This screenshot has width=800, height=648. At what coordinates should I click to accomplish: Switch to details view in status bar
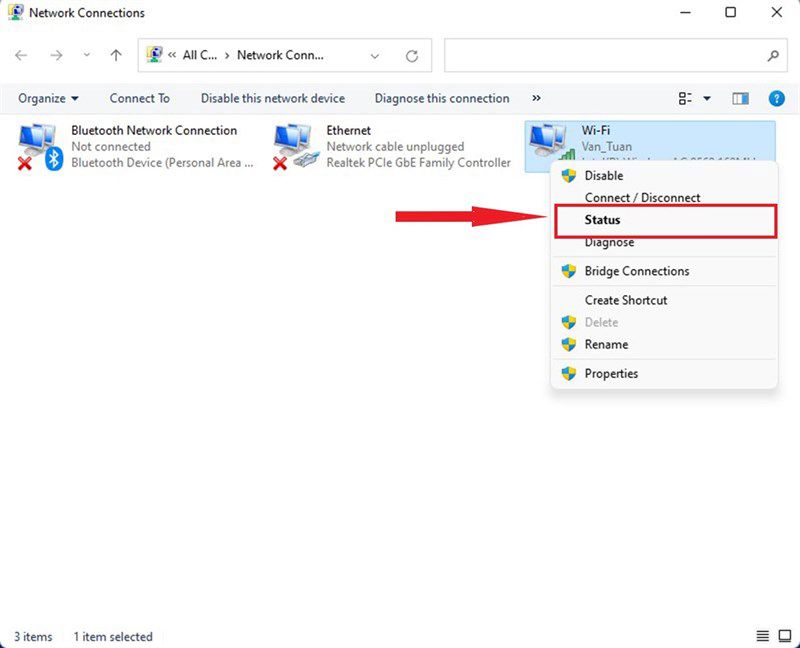pos(762,636)
